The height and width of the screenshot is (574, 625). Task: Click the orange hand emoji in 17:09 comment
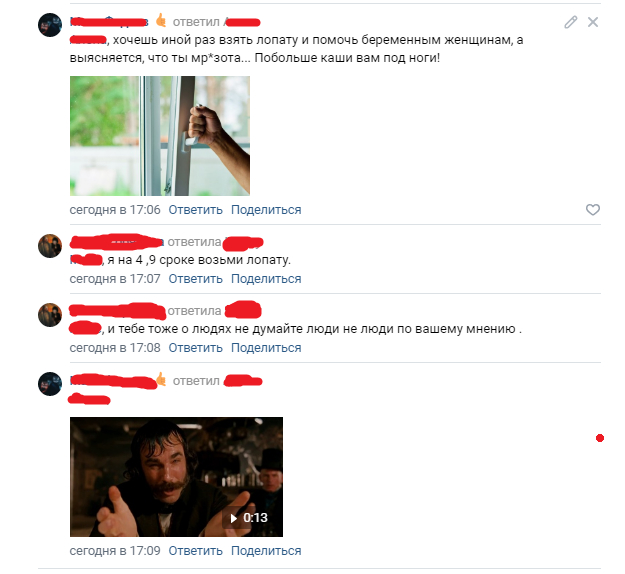coord(161,379)
